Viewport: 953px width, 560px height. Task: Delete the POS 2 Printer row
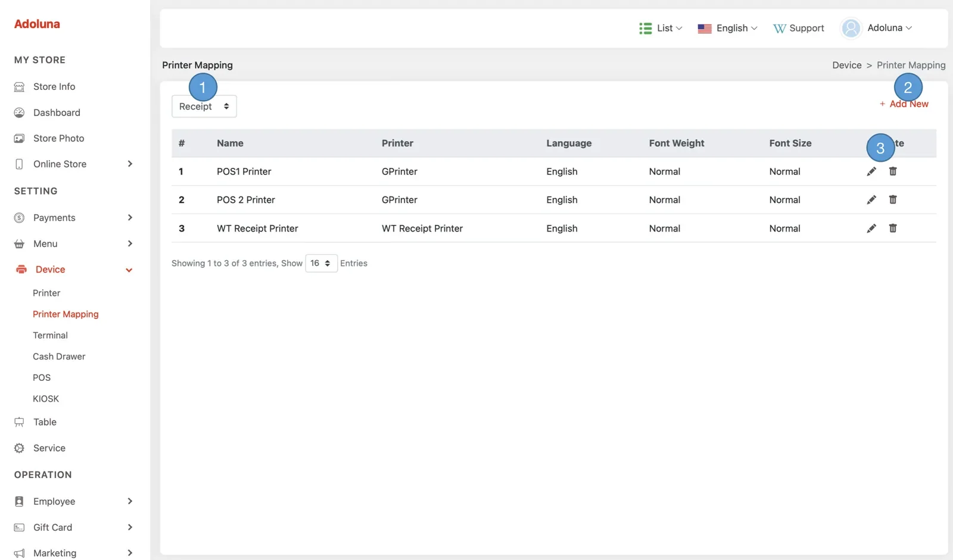click(x=893, y=200)
